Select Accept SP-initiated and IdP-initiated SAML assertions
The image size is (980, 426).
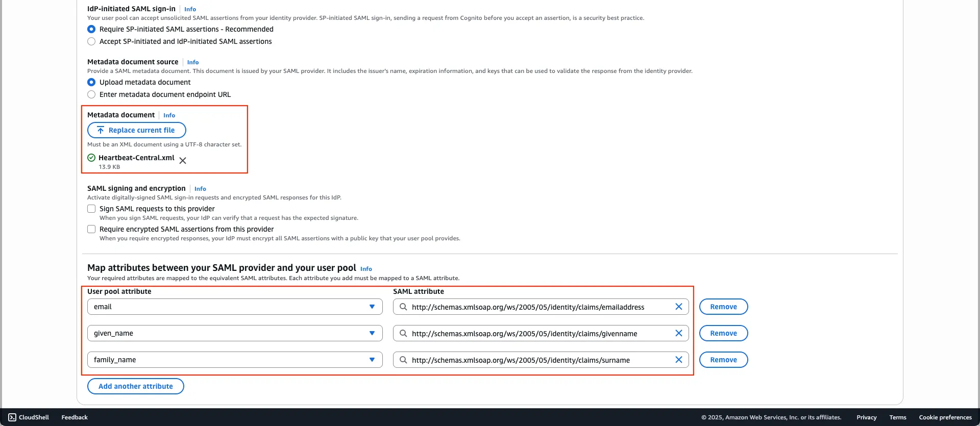coord(91,41)
